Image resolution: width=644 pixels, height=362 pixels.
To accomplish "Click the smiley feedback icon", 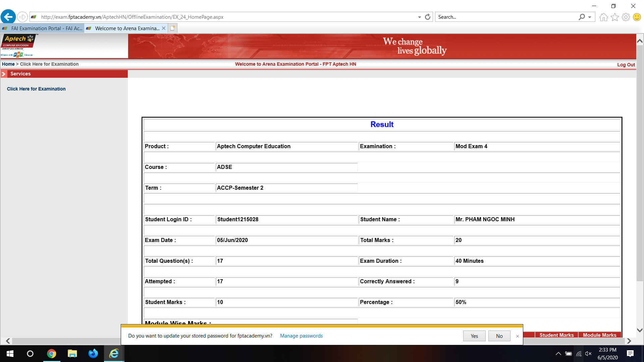I will coord(637,17).
